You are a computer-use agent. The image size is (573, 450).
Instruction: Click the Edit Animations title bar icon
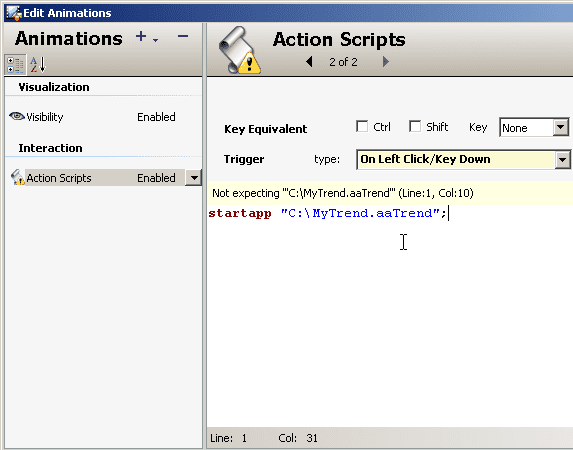coord(14,13)
